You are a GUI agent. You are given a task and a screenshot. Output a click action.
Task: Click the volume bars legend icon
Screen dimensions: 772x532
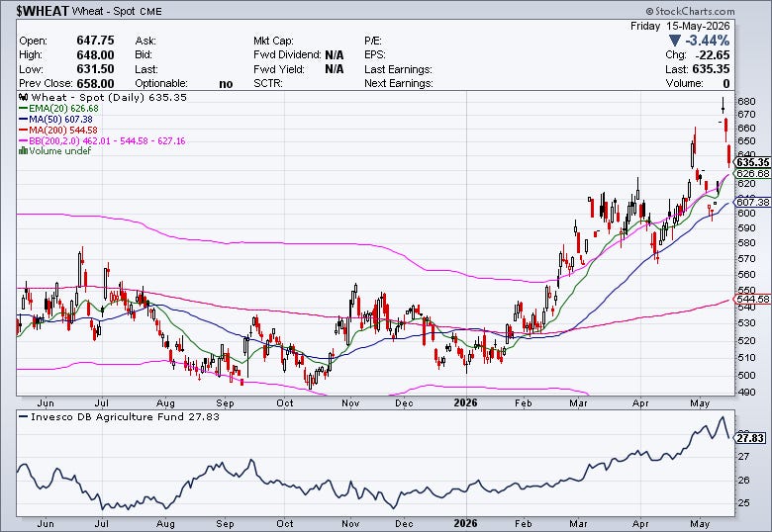point(23,151)
